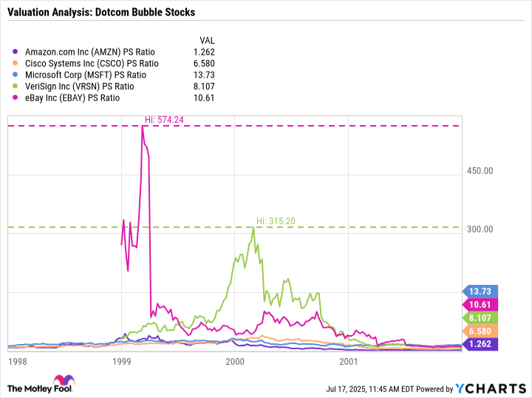Click the 'Hi: 574.24' eBay peak label

point(164,120)
